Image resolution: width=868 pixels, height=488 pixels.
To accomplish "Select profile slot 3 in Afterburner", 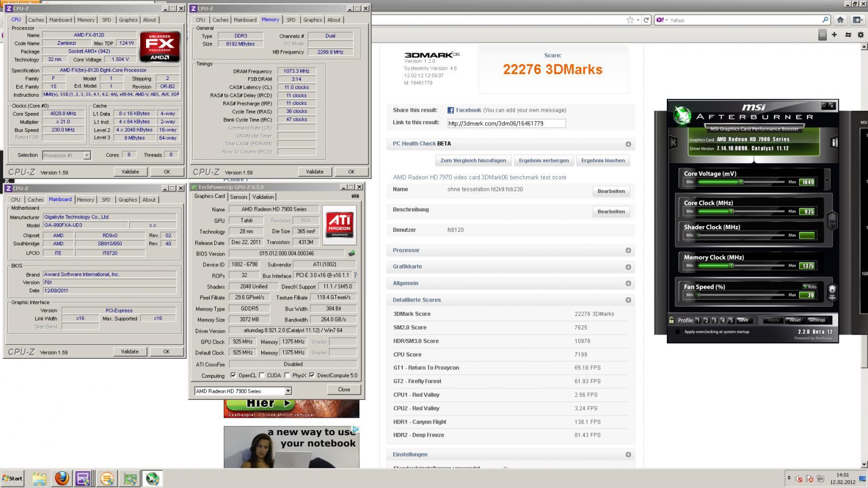I will point(714,320).
